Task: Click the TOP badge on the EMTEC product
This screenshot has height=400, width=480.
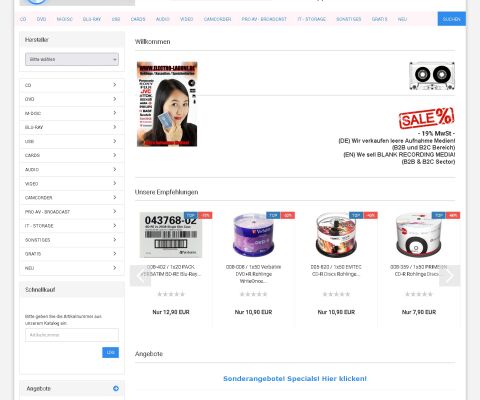Action: (356, 215)
